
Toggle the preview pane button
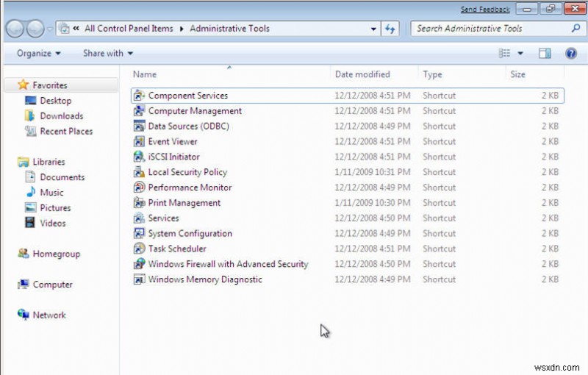(x=545, y=54)
